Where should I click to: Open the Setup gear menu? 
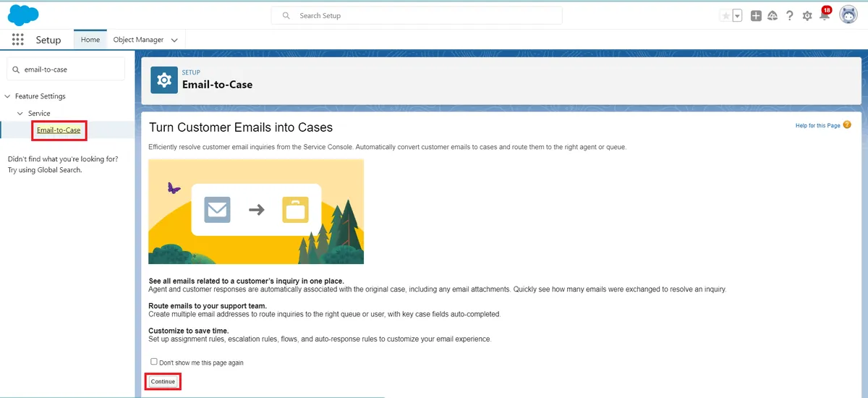(807, 16)
